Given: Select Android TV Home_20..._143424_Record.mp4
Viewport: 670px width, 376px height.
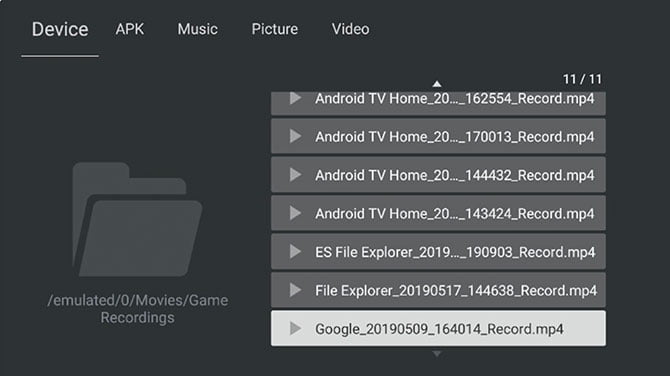Looking at the screenshot, I should [438, 213].
